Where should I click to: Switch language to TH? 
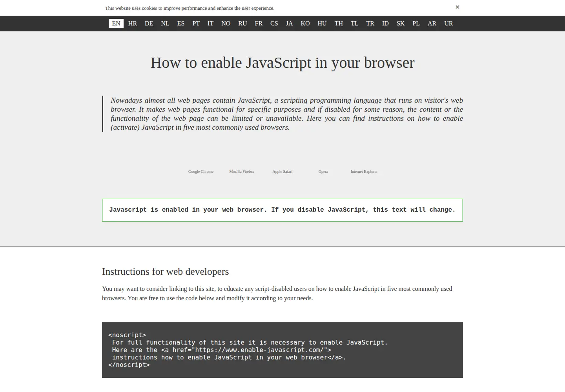(x=339, y=24)
